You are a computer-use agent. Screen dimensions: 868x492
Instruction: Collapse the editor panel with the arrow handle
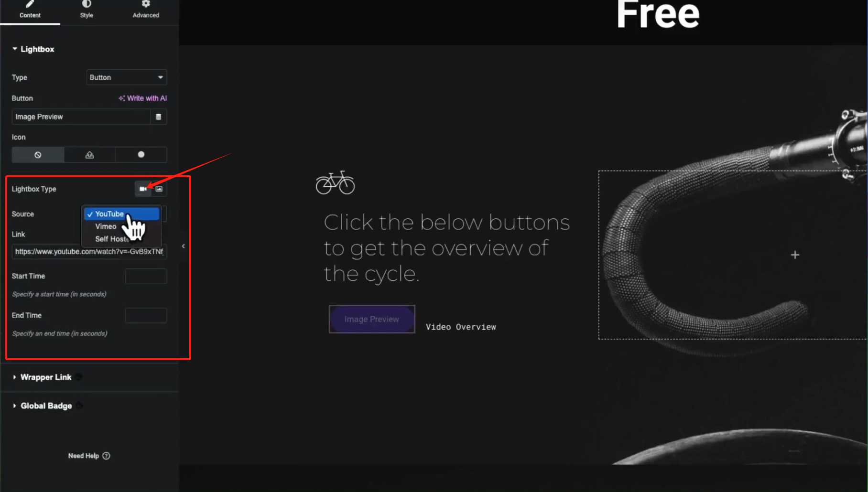[x=183, y=246]
